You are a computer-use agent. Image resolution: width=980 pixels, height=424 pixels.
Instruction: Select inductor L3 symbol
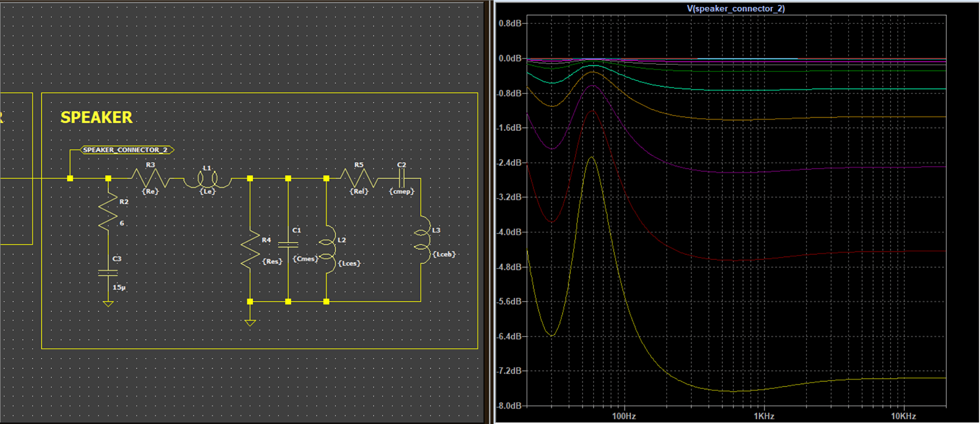pos(422,239)
